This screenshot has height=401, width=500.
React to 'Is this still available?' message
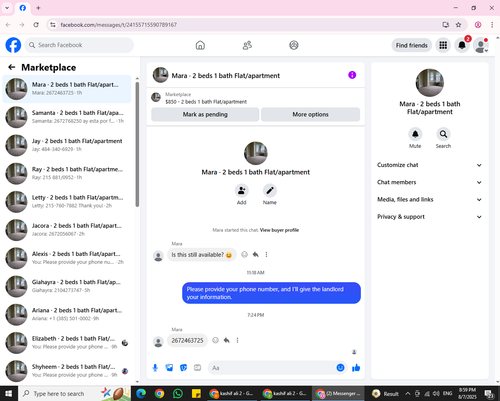click(244, 255)
